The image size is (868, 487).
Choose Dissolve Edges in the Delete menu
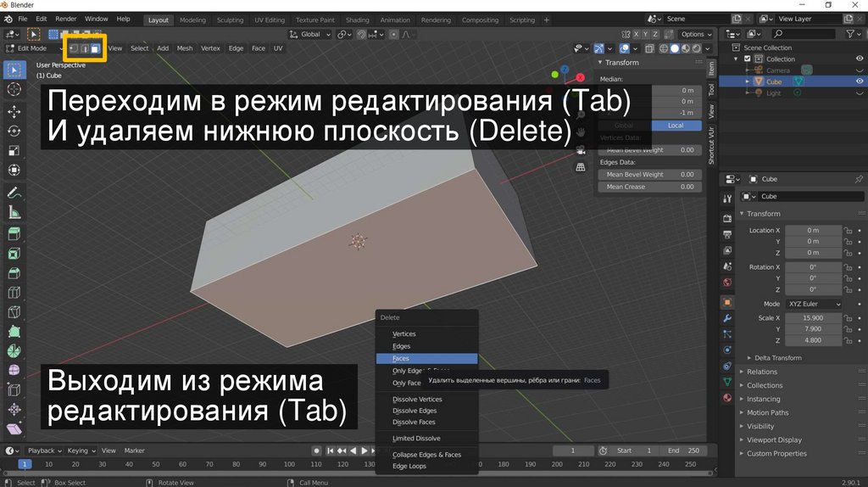(x=427, y=411)
